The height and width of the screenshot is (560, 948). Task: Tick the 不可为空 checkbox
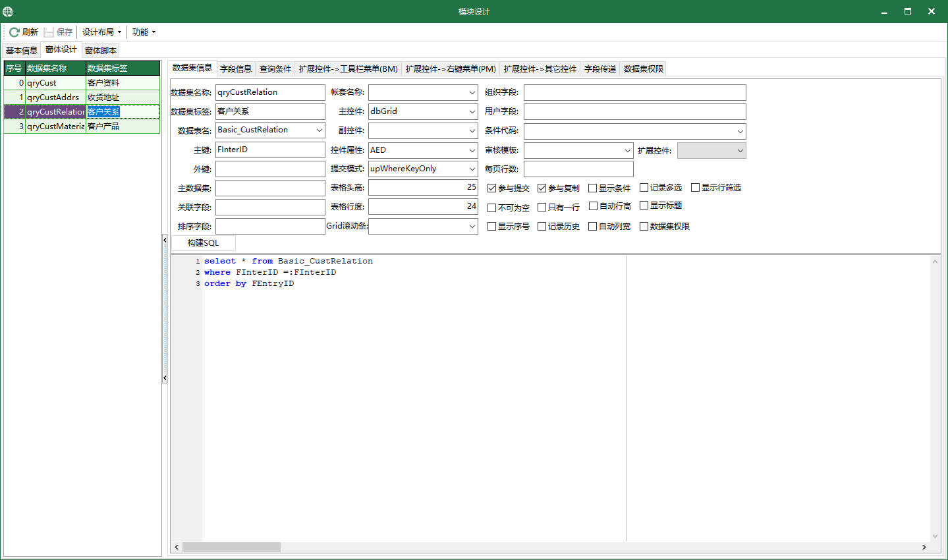pyautogui.click(x=491, y=208)
